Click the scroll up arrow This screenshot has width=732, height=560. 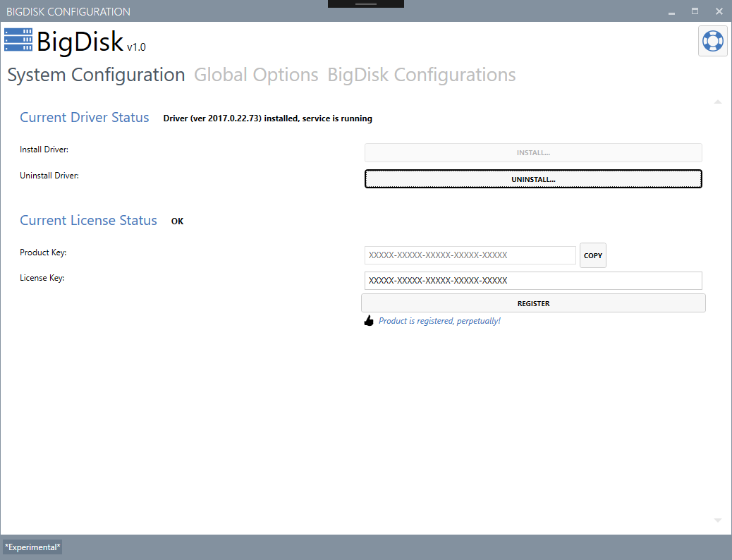tap(718, 102)
